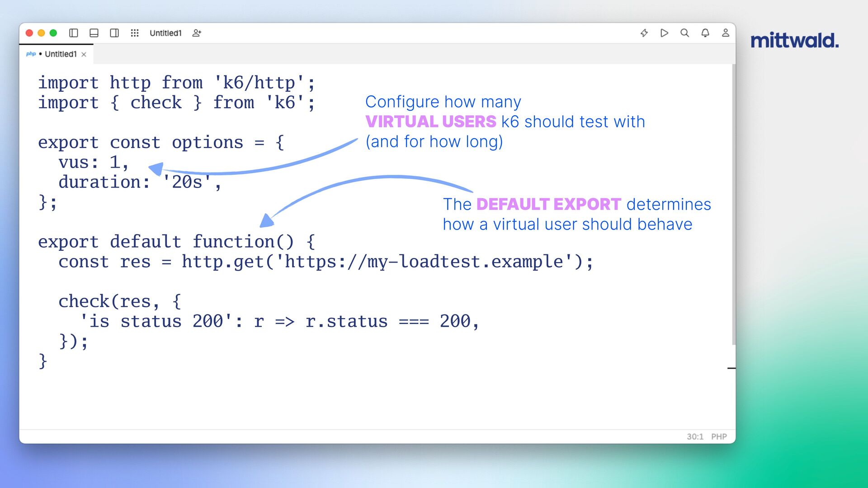
Task: Click the 'import { check }' line
Action: coord(176,103)
